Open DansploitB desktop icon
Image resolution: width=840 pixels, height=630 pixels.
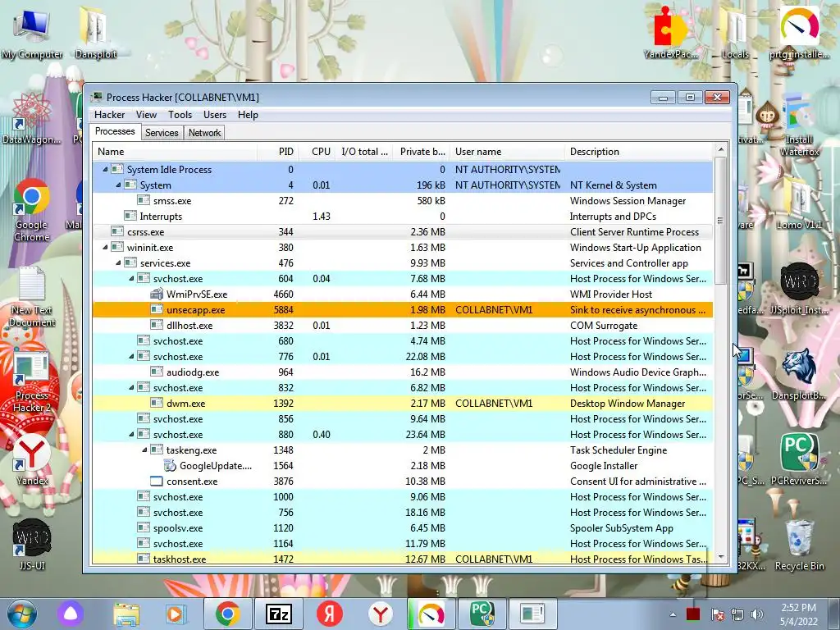(799, 374)
